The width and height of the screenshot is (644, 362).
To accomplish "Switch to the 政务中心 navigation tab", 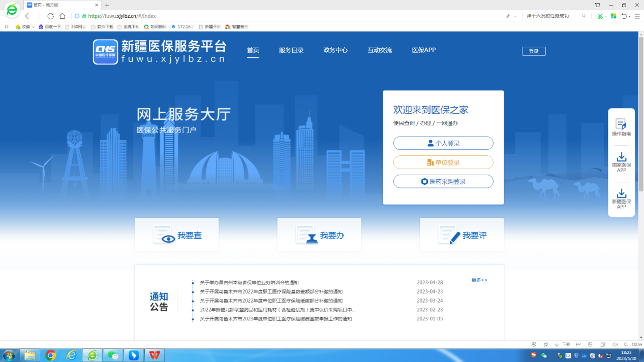I will pyautogui.click(x=335, y=50).
